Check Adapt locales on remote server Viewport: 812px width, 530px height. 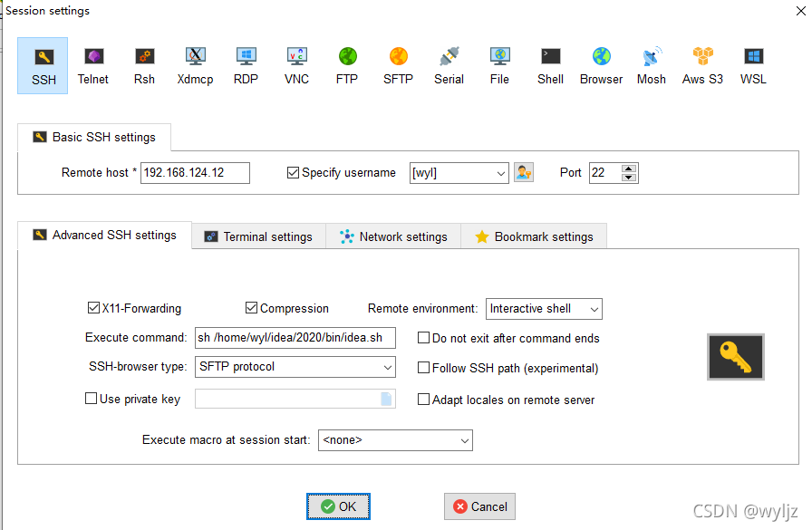tap(423, 399)
